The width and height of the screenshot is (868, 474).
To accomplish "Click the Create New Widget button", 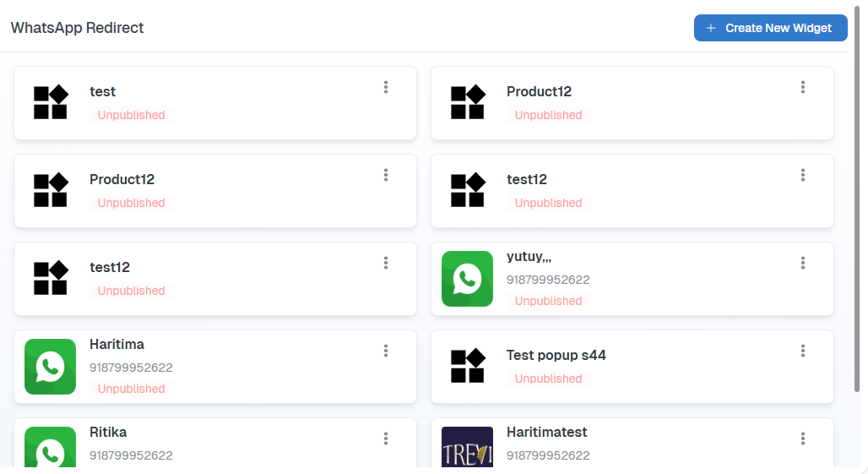I will point(771,28).
